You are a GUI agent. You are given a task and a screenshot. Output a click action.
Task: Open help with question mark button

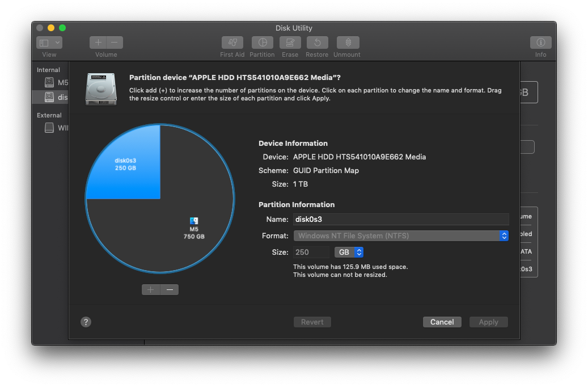(x=86, y=322)
